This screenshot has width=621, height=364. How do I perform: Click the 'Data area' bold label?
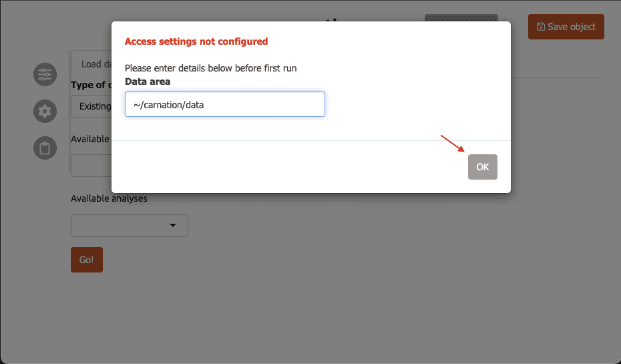[148, 81]
